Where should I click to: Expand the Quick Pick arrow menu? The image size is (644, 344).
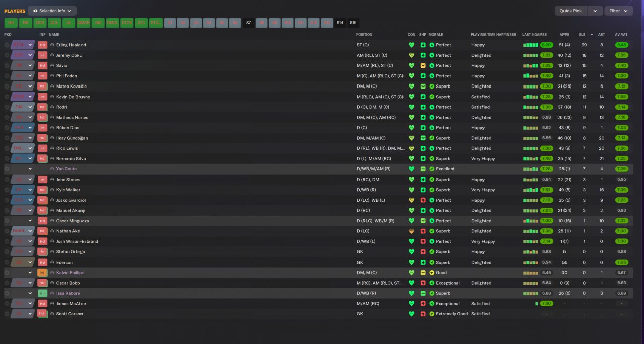pyautogui.click(x=595, y=11)
